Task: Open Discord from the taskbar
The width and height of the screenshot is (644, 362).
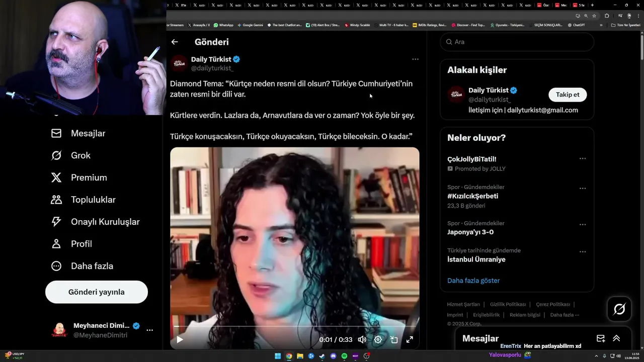Action: pos(333,356)
